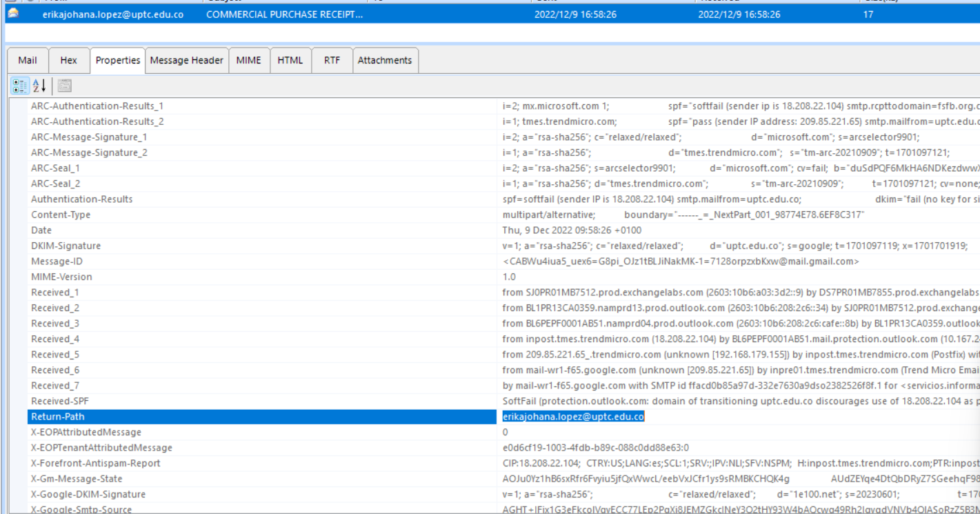Select the Message-ID property name
The image size is (980, 514).
(57, 261)
